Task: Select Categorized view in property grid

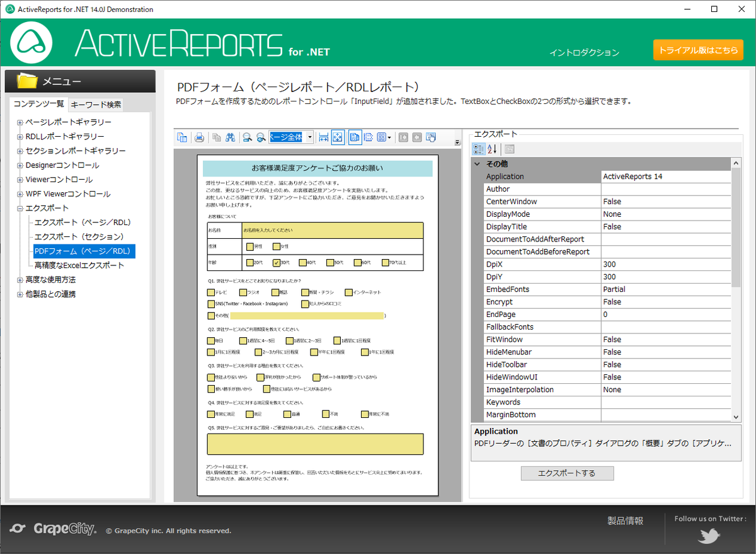Action: point(479,149)
